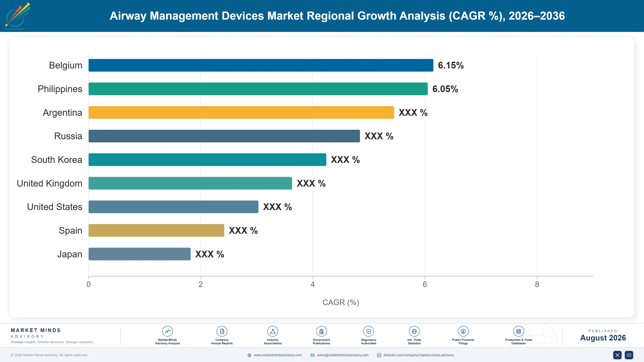Click the Market Minds Advisory Analysis icon
The width and height of the screenshot is (644, 362).
pyautogui.click(x=168, y=331)
